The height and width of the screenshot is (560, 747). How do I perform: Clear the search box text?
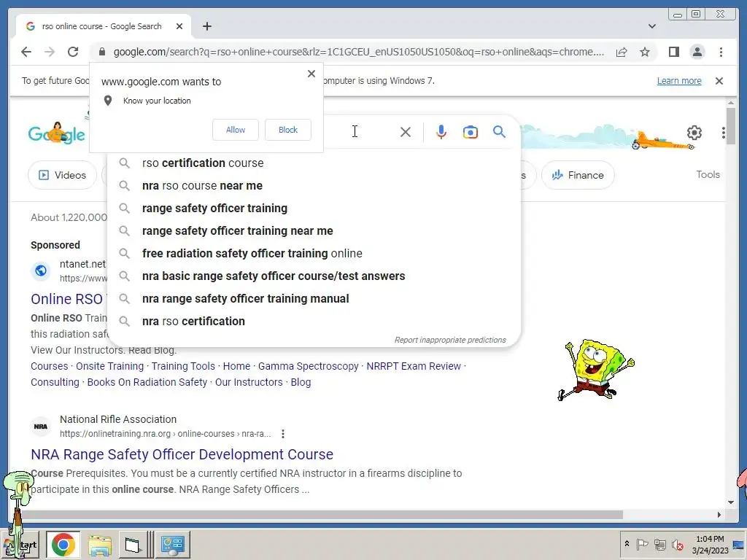(406, 132)
